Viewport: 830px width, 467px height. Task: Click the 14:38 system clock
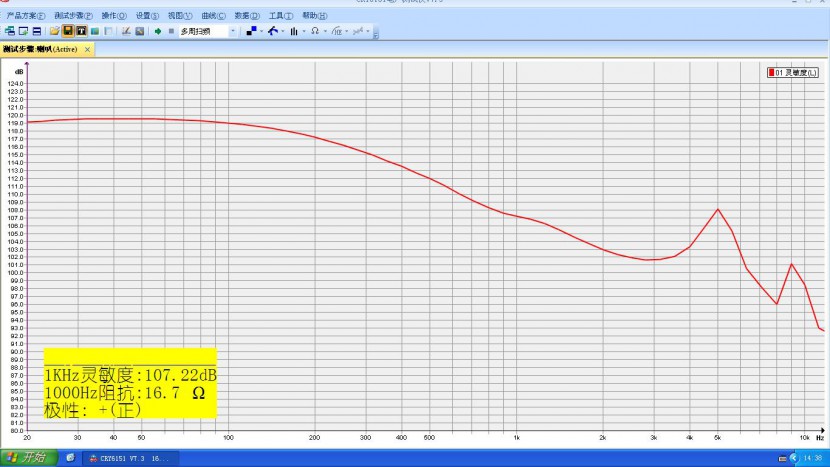(813, 458)
